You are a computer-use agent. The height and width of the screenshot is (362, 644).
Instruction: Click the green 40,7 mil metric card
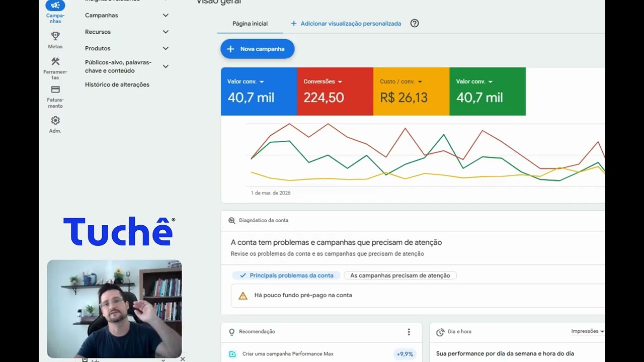[488, 92]
